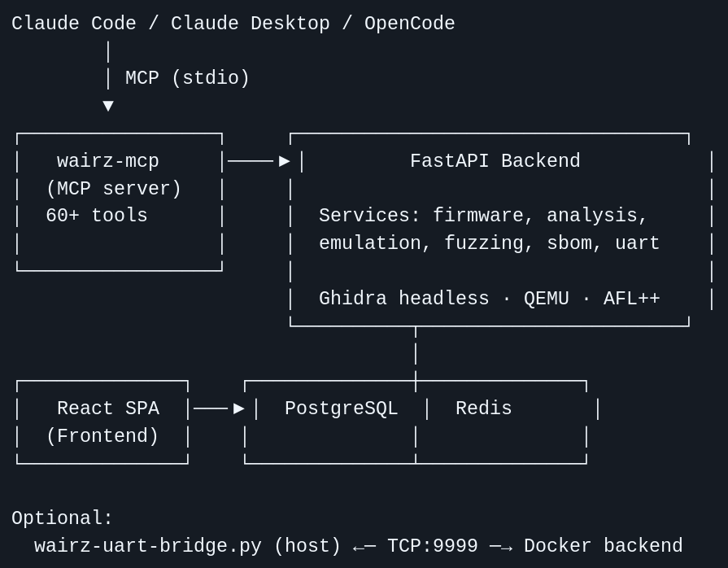This screenshot has height=568, width=728.
Task: Select the '60+ tools' text
Action: [97, 216]
